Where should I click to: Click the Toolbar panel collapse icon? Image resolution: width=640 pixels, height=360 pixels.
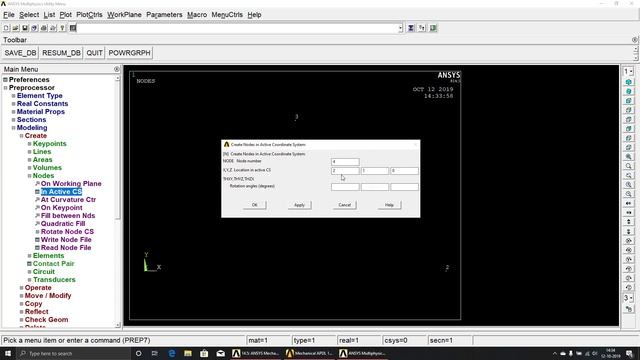coord(634,40)
